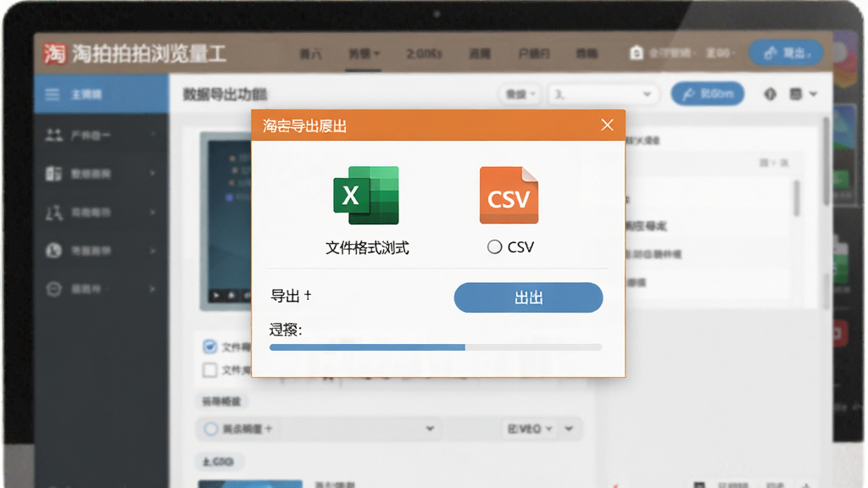Screen dimensions: 868x488
Task: Open the combo box showing 3.
Action: (603, 95)
